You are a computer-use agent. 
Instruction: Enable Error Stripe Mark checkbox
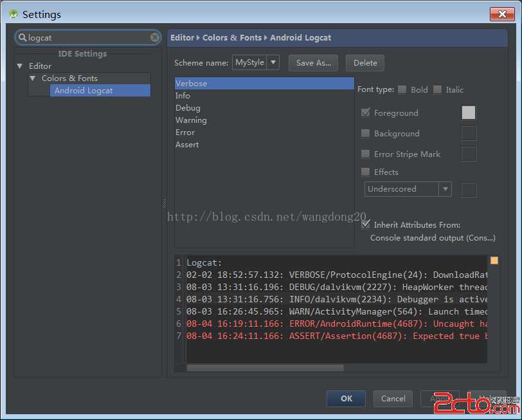click(x=366, y=154)
